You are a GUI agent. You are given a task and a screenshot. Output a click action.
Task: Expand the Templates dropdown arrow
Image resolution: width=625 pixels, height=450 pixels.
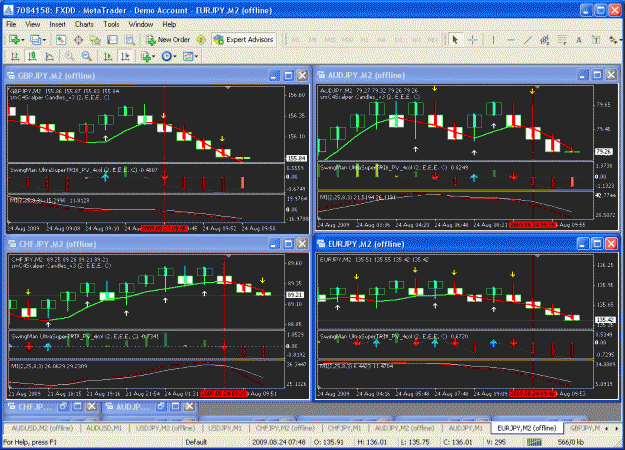(x=196, y=57)
